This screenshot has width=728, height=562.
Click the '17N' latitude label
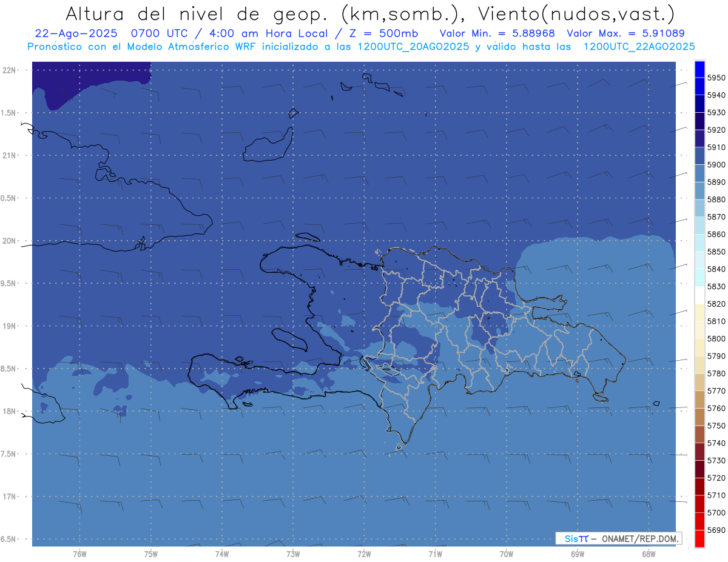pyautogui.click(x=10, y=497)
